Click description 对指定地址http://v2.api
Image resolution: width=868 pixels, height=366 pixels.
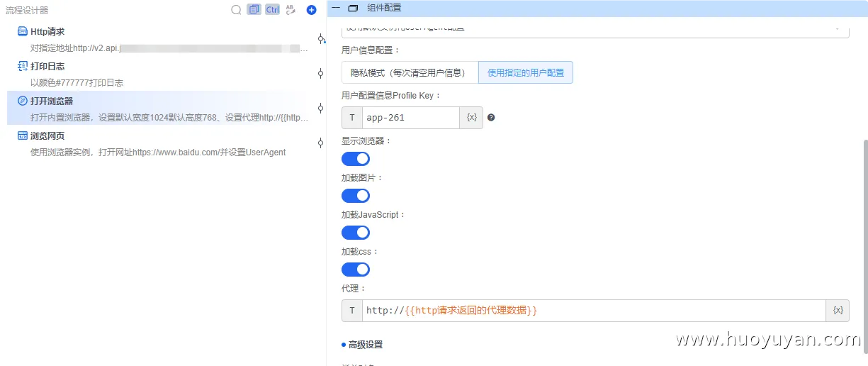[169, 49]
